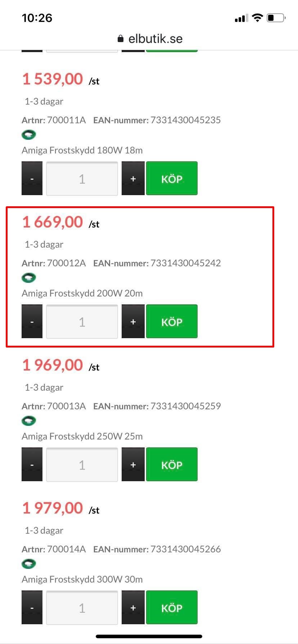Focus the quantity field for 300W 30m
Screen dimensions: 298x644
click(82, 607)
